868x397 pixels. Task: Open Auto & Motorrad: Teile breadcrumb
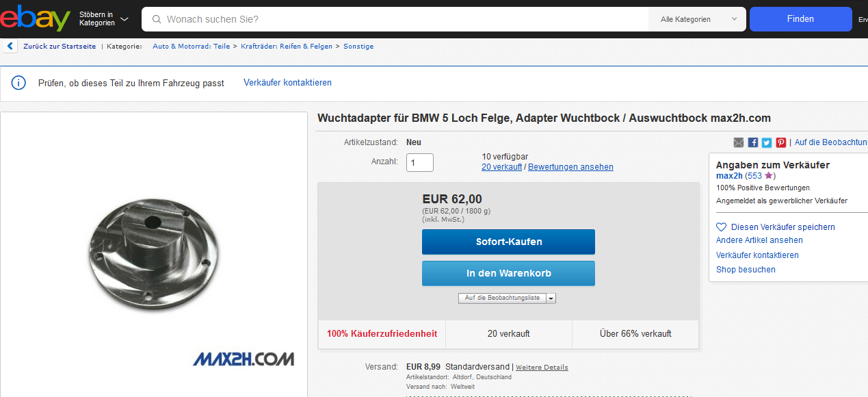[191, 47]
